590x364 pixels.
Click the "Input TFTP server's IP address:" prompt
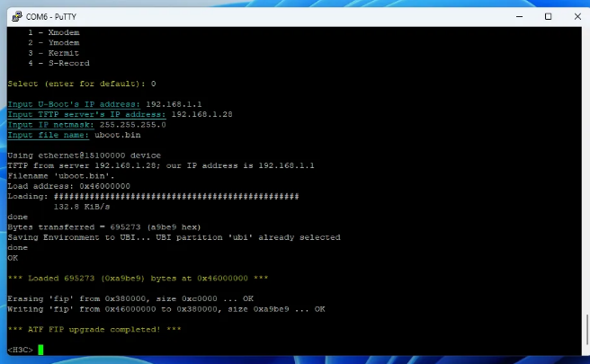tap(86, 114)
